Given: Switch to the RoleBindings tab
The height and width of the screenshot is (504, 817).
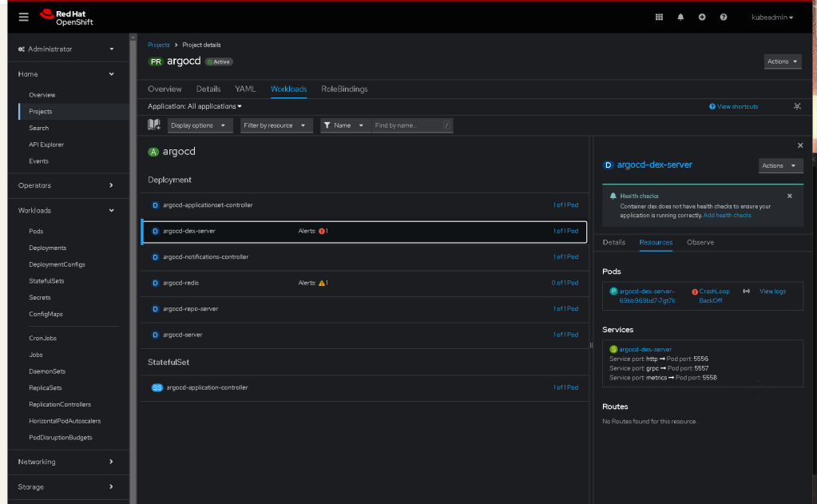Looking at the screenshot, I should [344, 89].
